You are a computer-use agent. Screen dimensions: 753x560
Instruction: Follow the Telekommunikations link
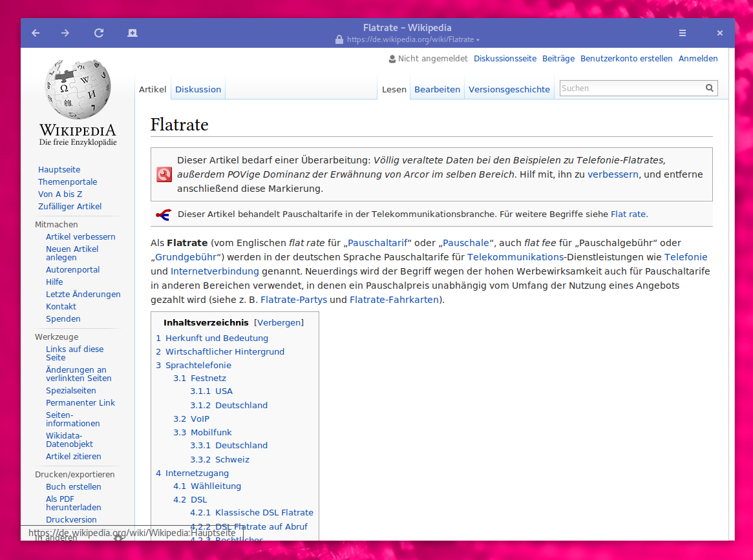point(515,257)
